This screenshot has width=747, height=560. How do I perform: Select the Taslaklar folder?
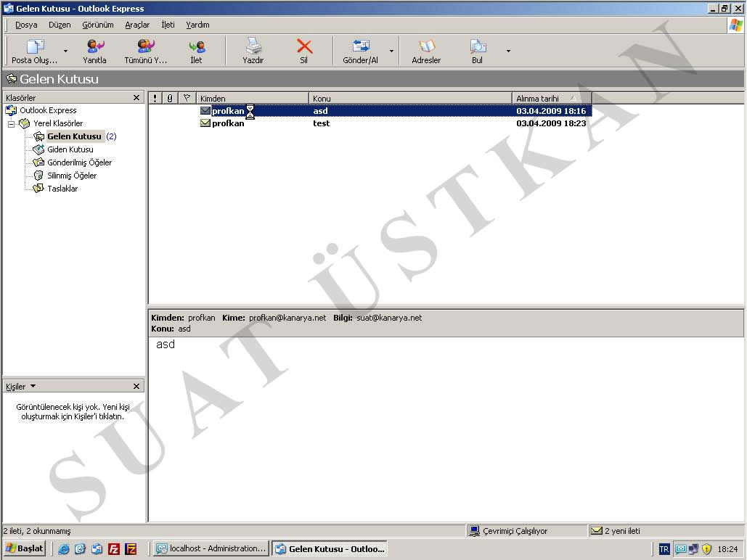coord(62,189)
